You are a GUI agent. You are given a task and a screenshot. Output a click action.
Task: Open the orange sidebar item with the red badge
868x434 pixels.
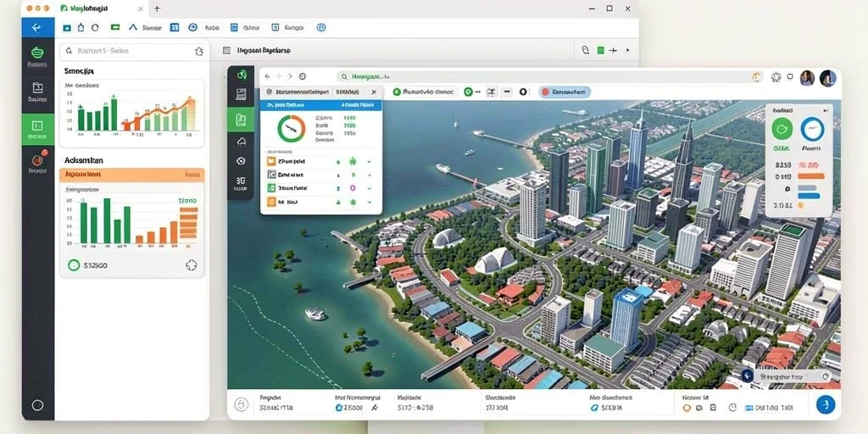(x=37, y=163)
